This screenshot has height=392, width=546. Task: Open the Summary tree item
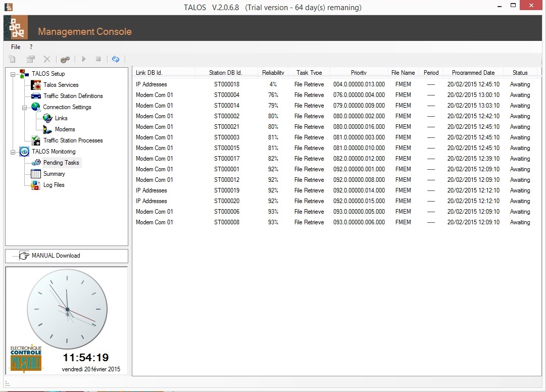coord(54,174)
